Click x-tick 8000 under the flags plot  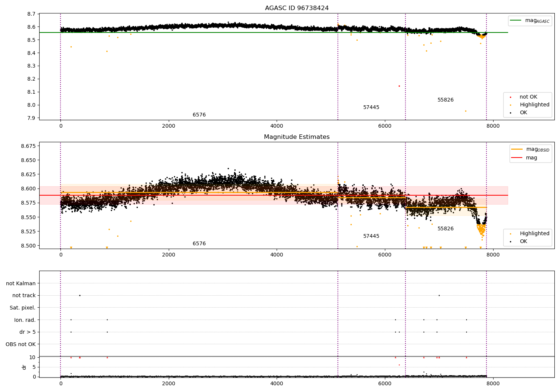tap(493, 384)
